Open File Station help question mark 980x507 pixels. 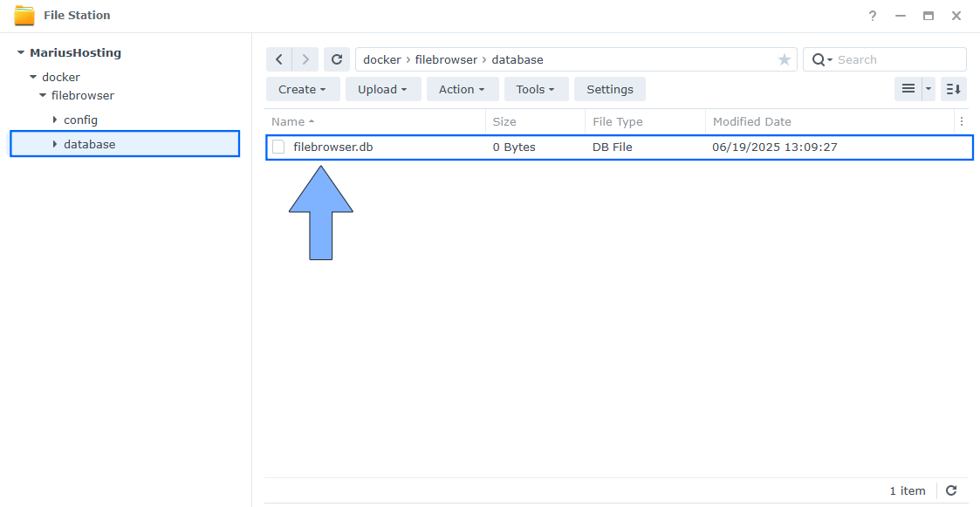[873, 16]
